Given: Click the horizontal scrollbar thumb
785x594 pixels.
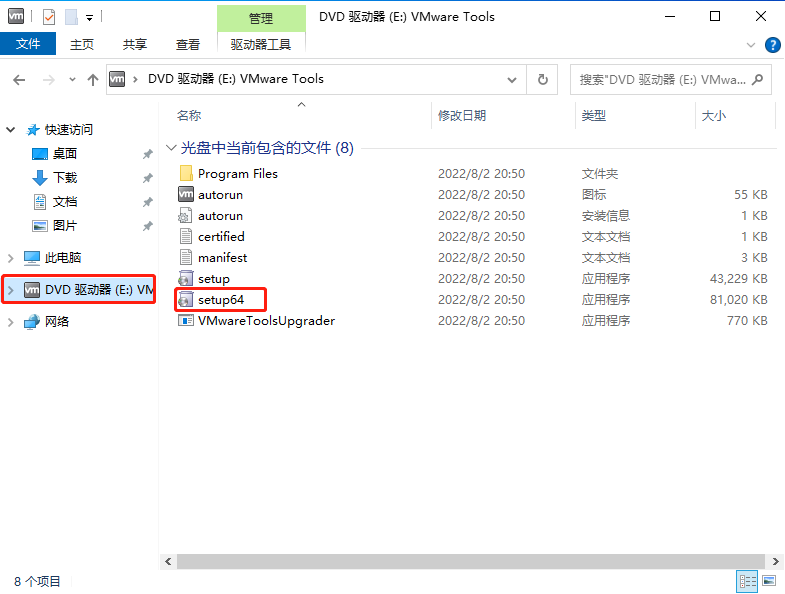Looking at the screenshot, I should point(471,561).
